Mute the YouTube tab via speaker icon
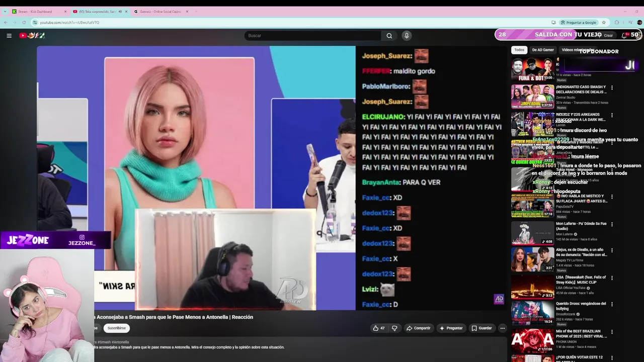This screenshot has height=362, width=644. (120, 12)
